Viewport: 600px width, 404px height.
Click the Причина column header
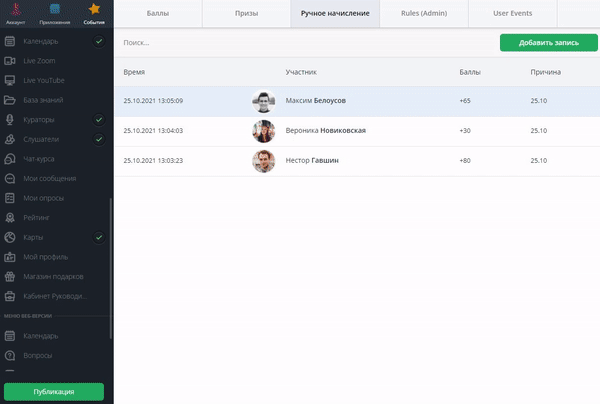click(546, 72)
